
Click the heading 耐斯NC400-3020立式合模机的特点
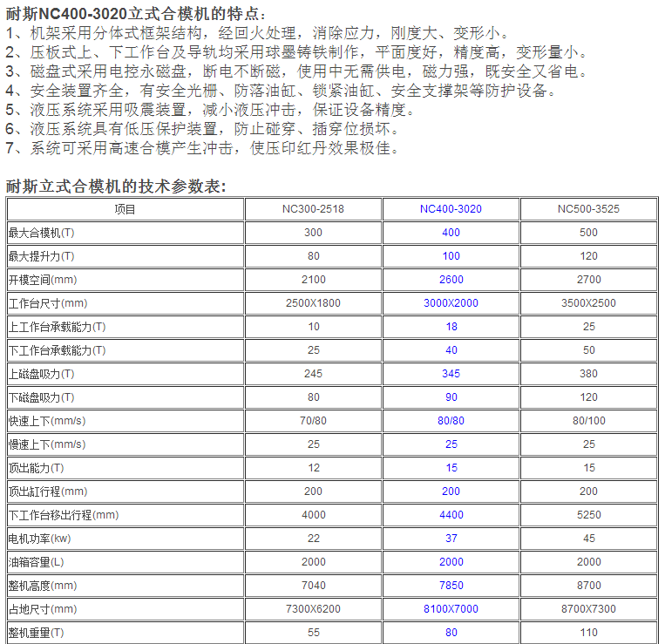pos(135,14)
